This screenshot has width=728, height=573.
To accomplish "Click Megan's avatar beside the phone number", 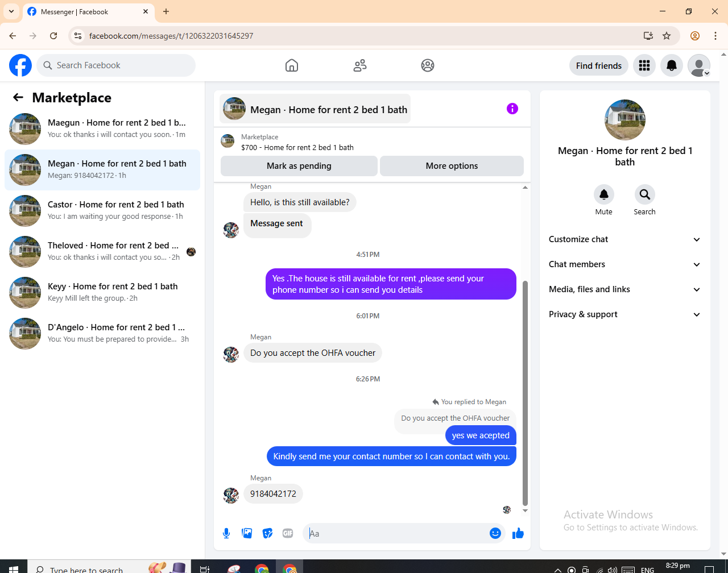I will [231, 495].
